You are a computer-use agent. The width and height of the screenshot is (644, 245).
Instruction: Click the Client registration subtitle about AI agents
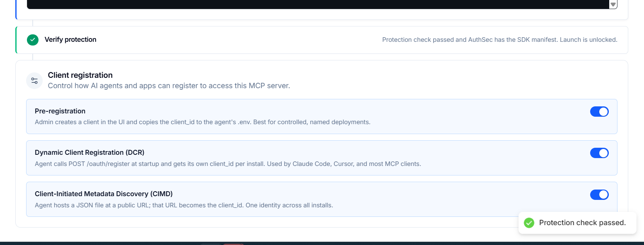[x=169, y=86]
